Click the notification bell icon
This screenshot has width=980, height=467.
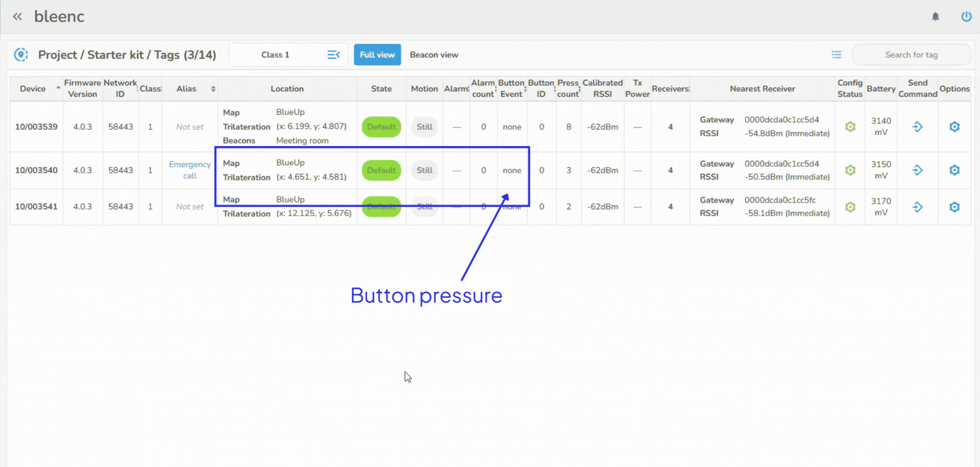[x=936, y=16]
